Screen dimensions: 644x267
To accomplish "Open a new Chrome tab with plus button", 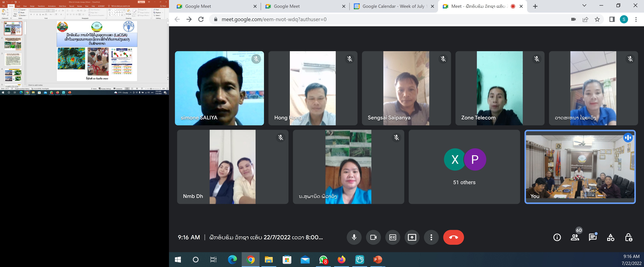I will tap(535, 6).
